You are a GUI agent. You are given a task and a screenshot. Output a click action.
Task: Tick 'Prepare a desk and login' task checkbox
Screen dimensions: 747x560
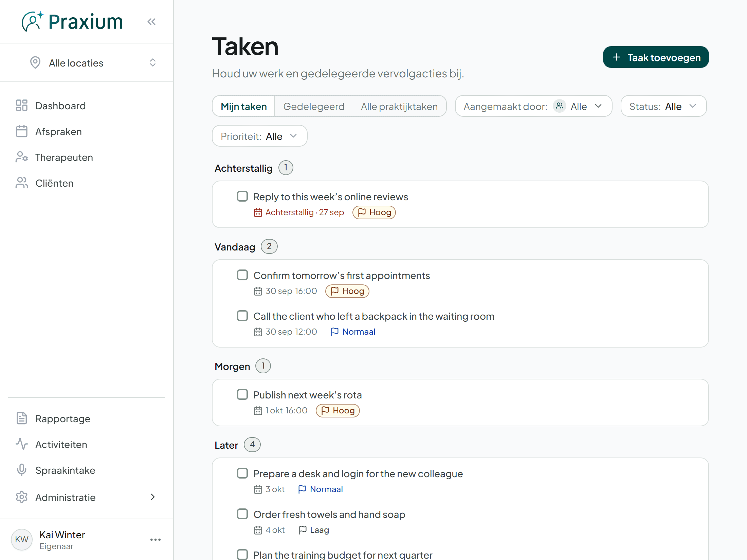pyautogui.click(x=242, y=473)
